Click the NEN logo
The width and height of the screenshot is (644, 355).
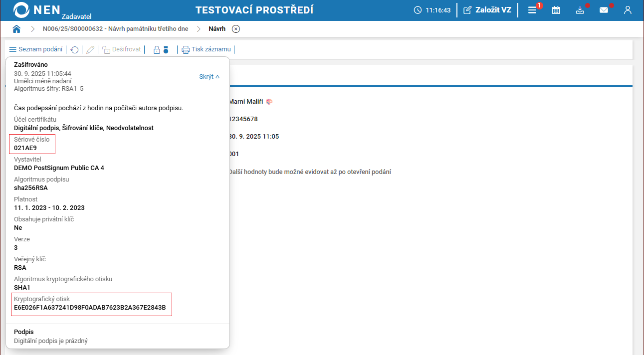point(37,10)
